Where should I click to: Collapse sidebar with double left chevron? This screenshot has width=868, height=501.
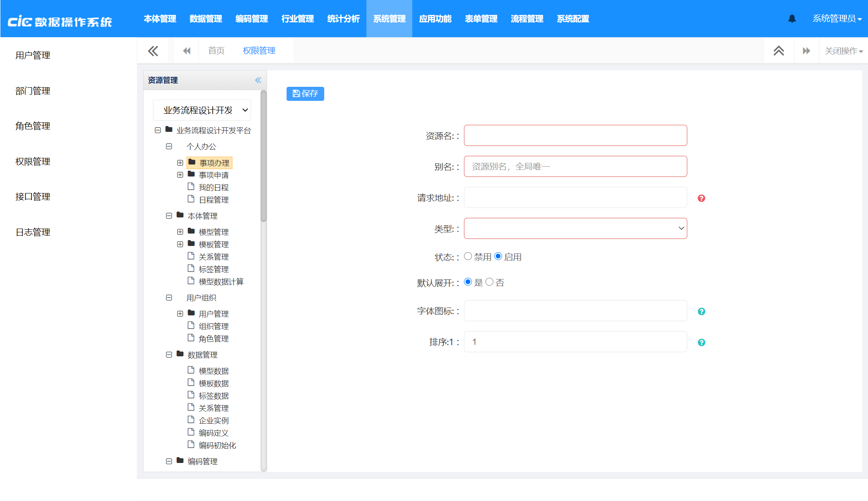(153, 51)
